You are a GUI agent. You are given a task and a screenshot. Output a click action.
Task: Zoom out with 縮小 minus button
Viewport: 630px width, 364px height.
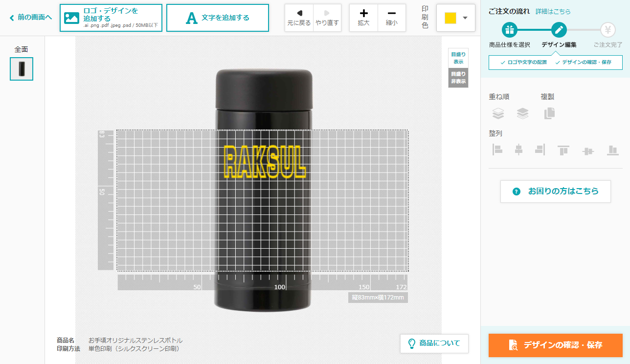(392, 18)
